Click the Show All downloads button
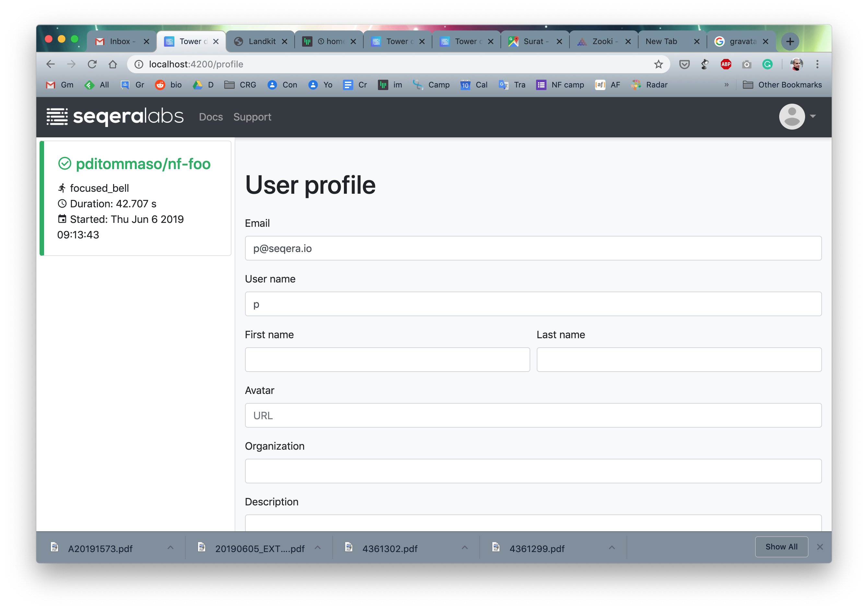The width and height of the screenshot is (868, 611). tap(781, 547)
